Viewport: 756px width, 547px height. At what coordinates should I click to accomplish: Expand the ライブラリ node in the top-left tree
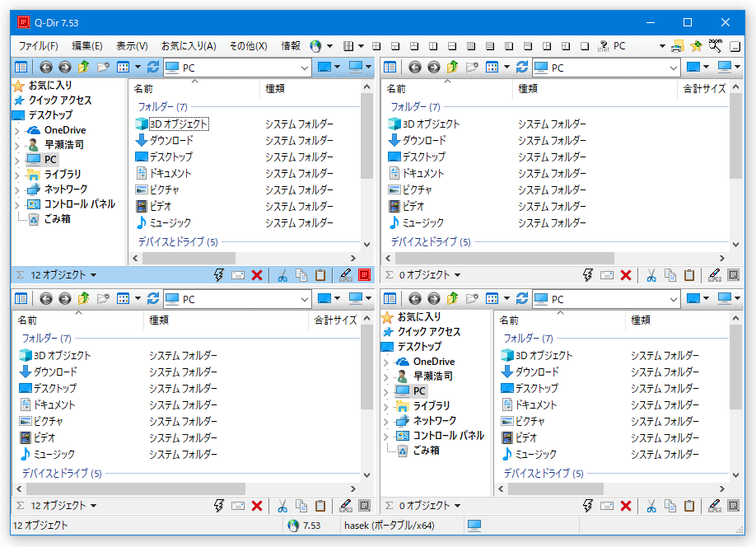click(x=16, y=175)
